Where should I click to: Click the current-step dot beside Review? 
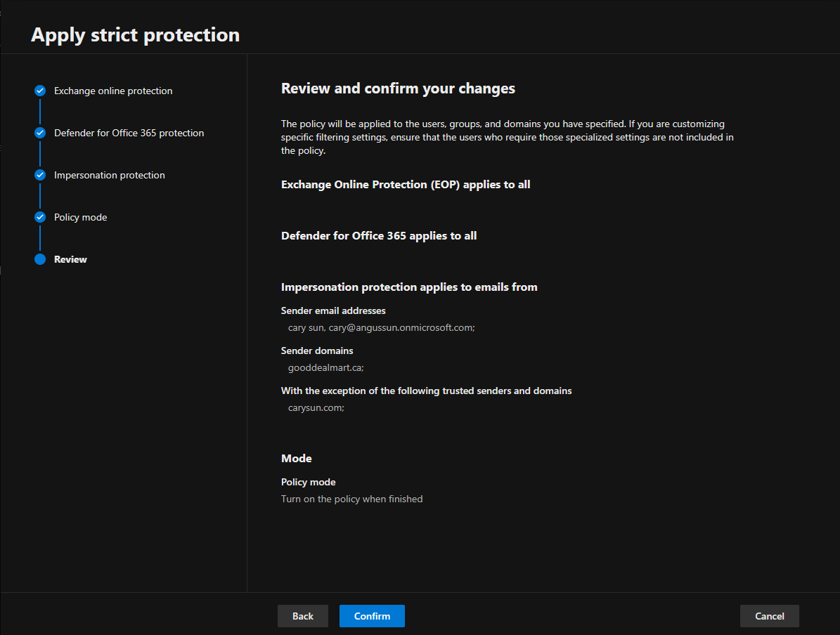click(x=40, y=259)
